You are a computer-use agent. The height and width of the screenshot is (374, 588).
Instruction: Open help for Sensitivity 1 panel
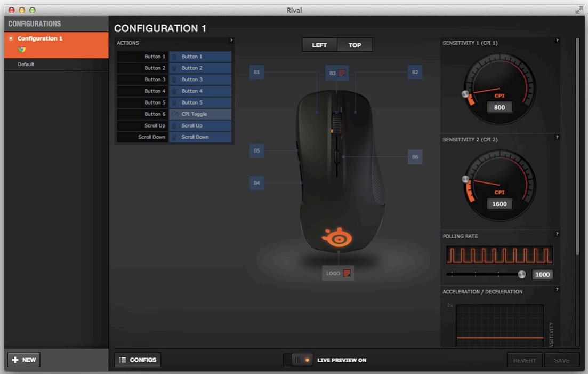(557, 41)
